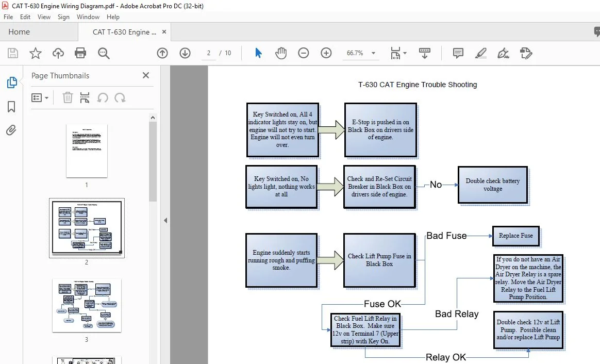Activate the Hand pan tool
The image size is (600, 364).
281,53
